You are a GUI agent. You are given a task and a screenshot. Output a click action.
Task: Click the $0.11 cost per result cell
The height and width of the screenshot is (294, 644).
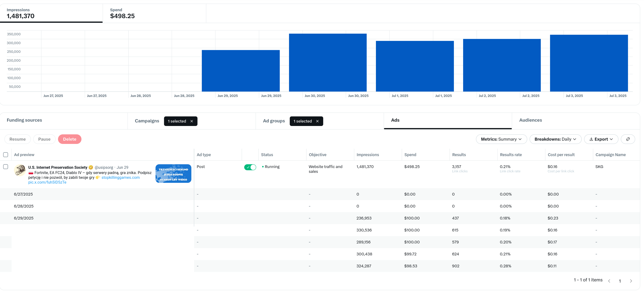point(552,266)
